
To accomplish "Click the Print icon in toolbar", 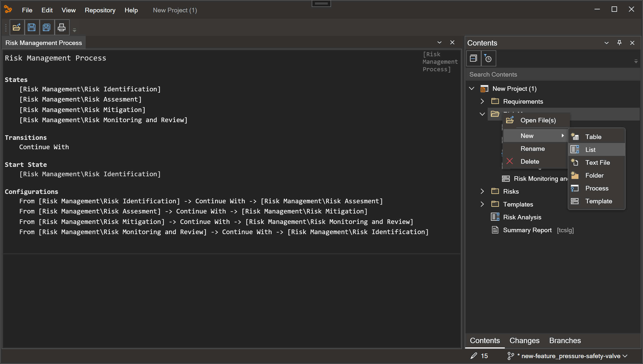I will point(61,27).
